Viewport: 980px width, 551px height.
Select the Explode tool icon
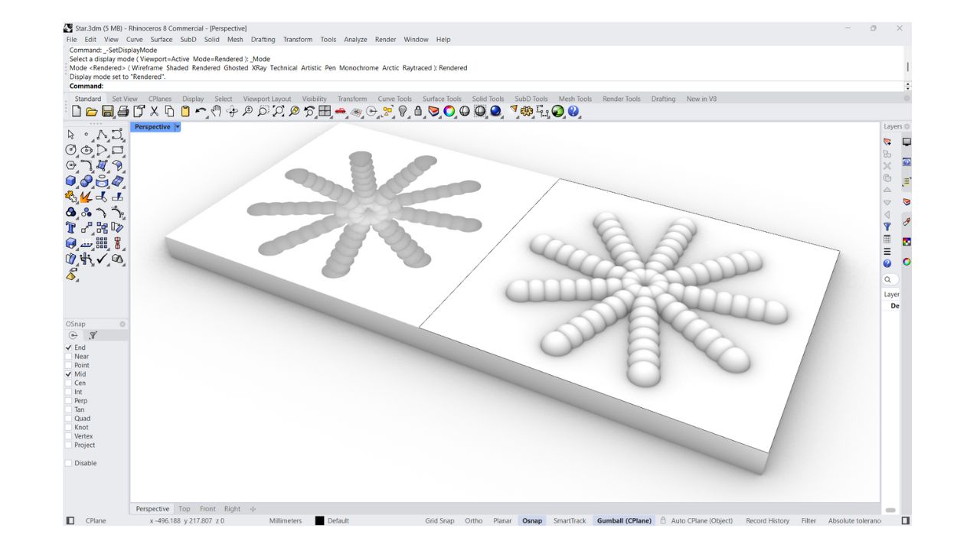click(87, 197)
